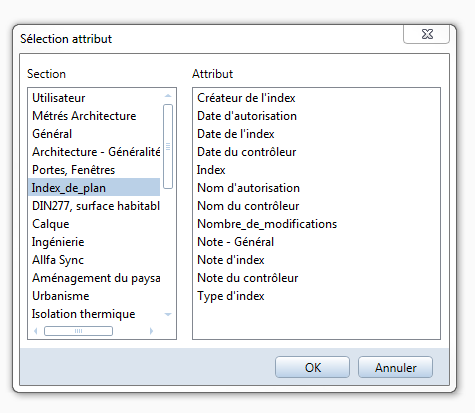The width and height of the screenshot is (475, 413).
Task: Click the horizontal scroll left arrow
Action: pos(36,331)
